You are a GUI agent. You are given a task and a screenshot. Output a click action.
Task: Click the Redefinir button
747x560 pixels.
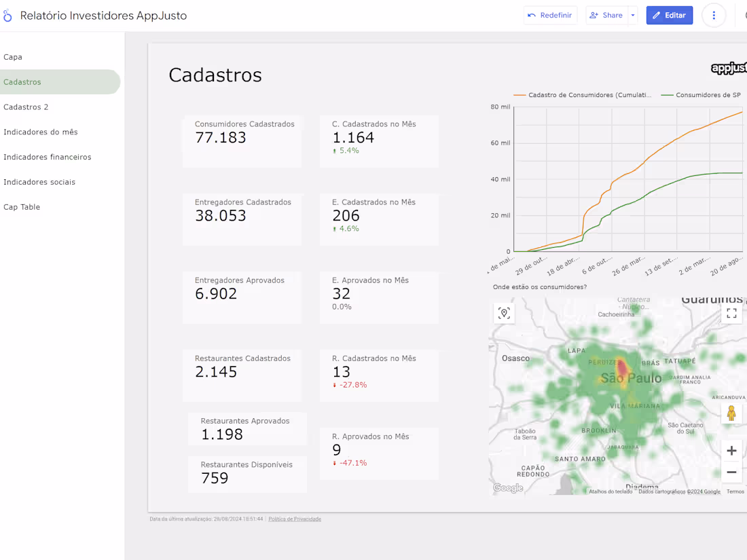(550, 15)
